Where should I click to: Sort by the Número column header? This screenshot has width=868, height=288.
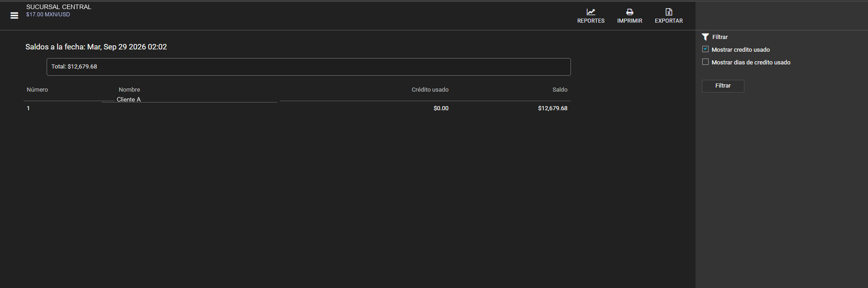coord(37,90)
